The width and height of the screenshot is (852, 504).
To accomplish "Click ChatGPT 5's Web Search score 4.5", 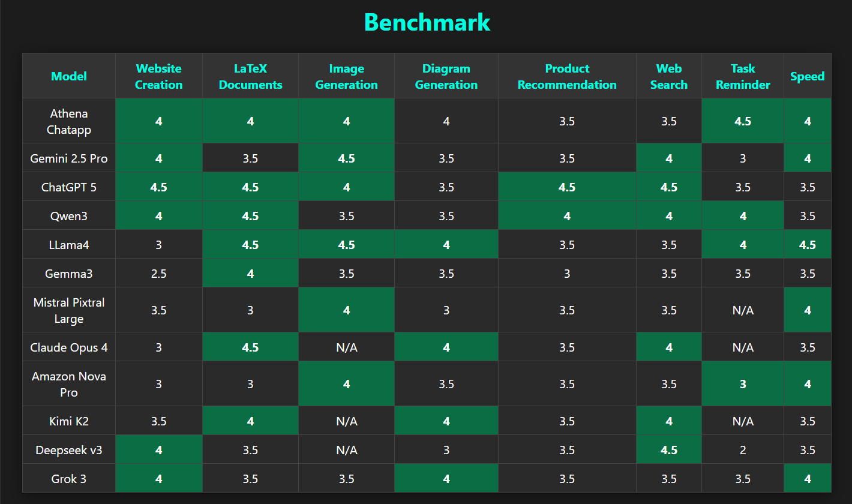I will (x=669, y=187).
